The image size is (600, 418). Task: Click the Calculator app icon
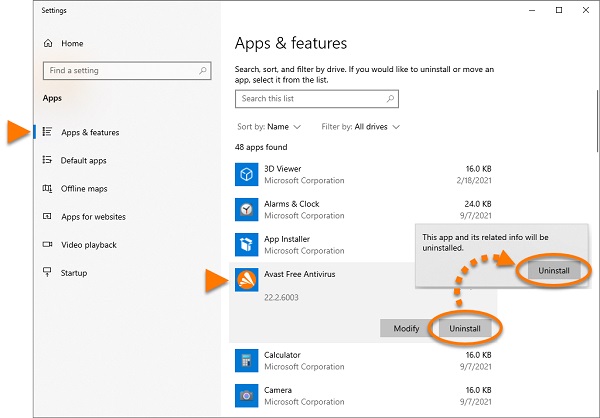click(x=246, y=361)
